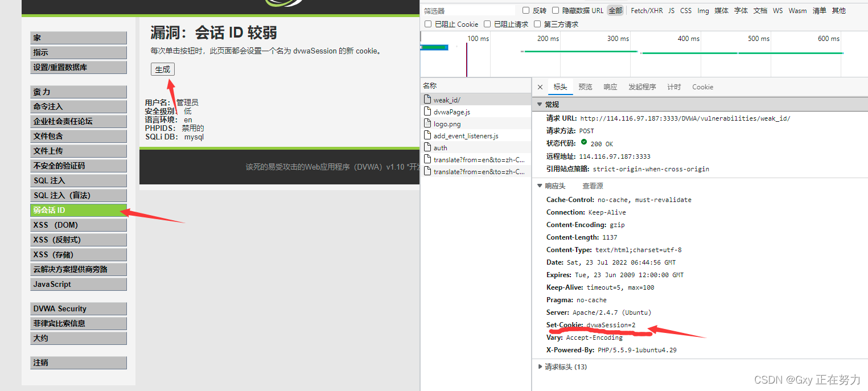Open the SQL 注入（盲法） menu item
The width and height of the screenshot is (868, 391).
79,195
